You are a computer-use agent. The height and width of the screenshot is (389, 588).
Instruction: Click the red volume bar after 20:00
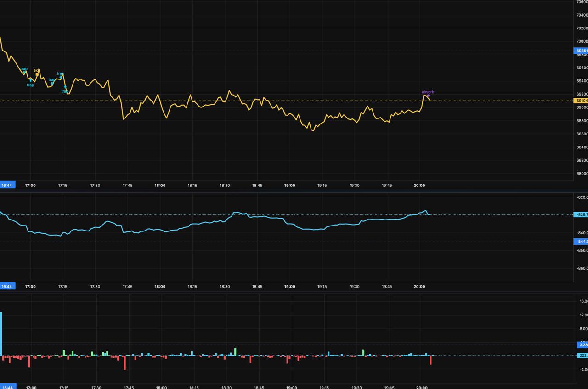(430, 360)
